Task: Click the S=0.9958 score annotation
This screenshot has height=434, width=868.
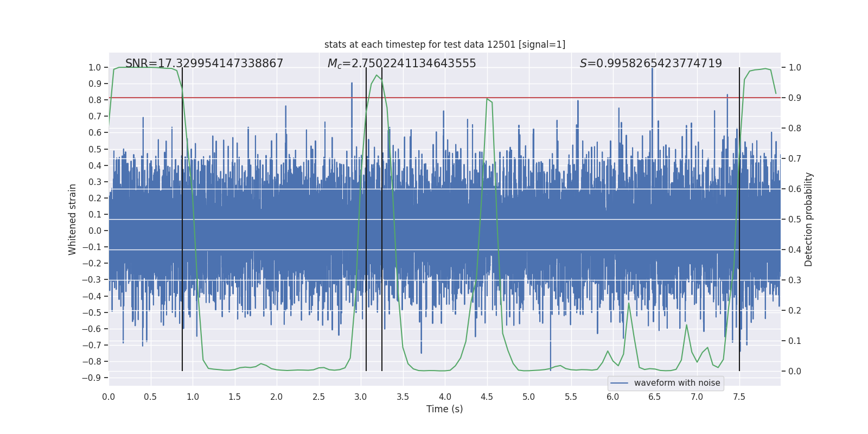Action: 650,63
